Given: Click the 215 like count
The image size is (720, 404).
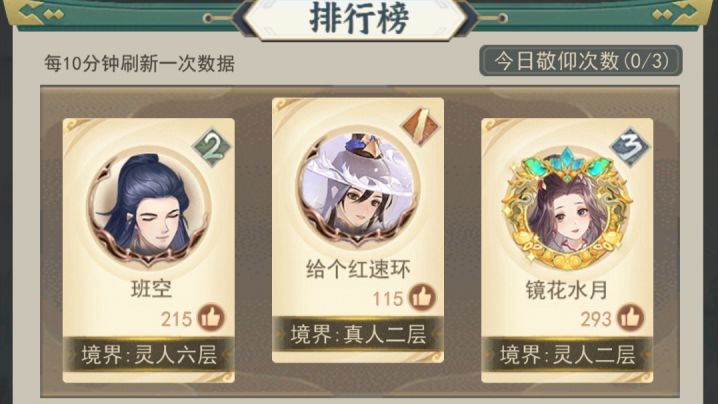Looking at the screenshot, I should [176, 319].
